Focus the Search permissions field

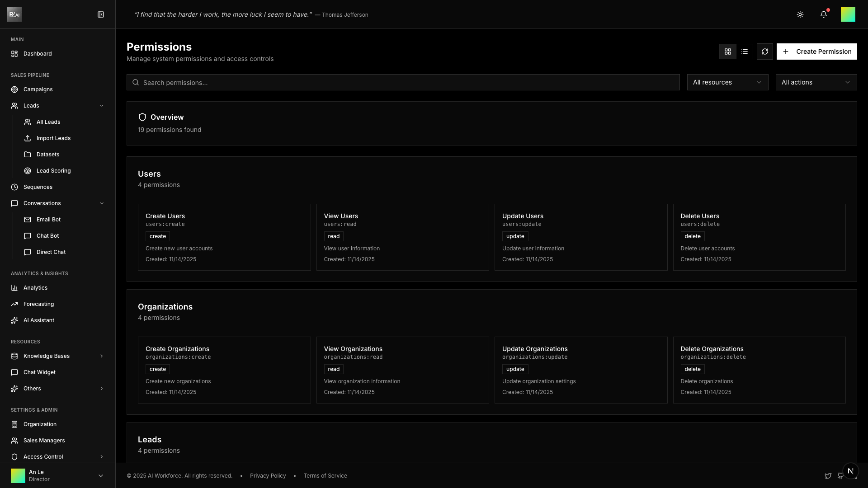coord(402,82)
